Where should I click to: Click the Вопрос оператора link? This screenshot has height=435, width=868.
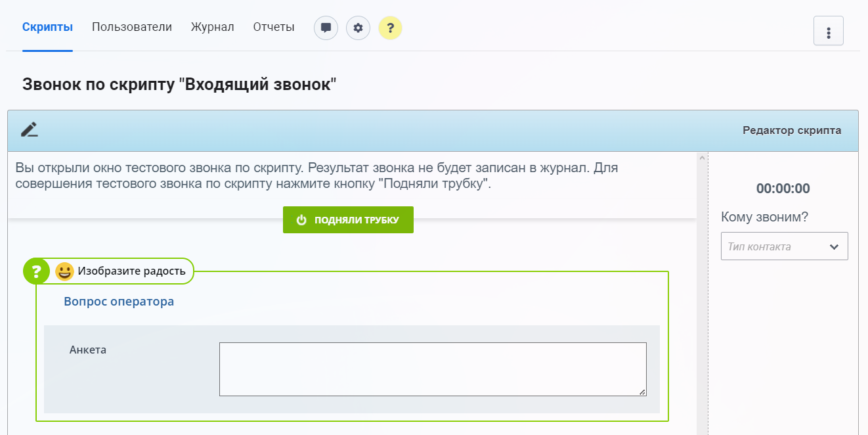coord(118,301)
